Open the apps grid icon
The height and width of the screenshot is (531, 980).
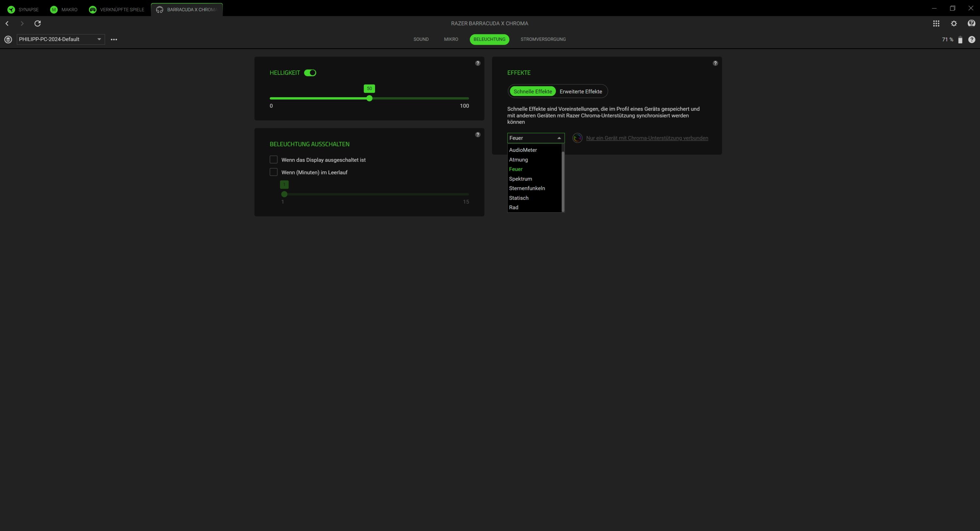936,23
